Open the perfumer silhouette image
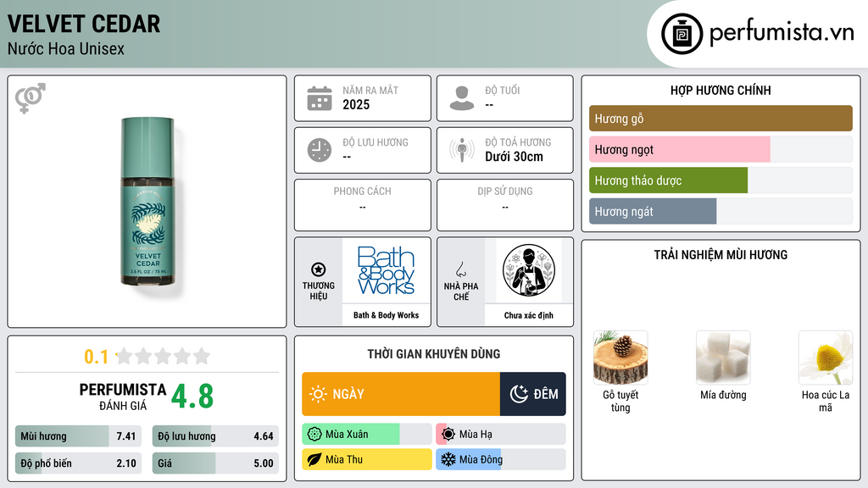This screenshot has width=868, height=488. [529, 270]
